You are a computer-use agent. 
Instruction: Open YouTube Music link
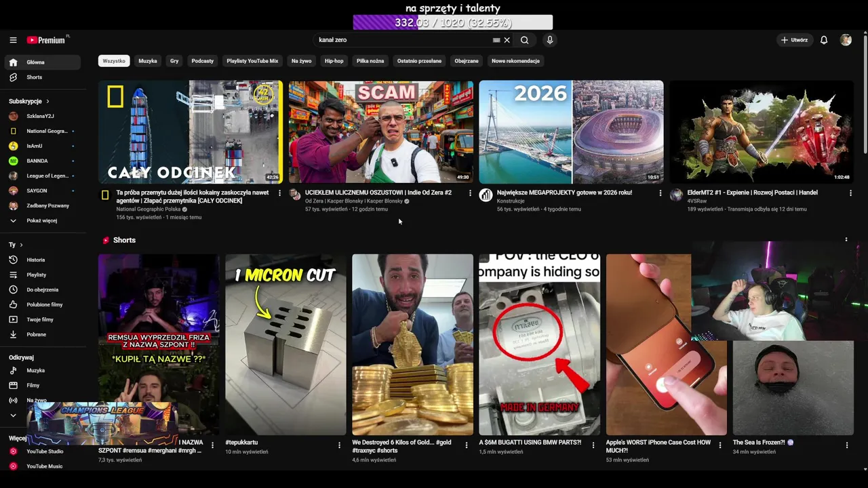coord(43,466)
